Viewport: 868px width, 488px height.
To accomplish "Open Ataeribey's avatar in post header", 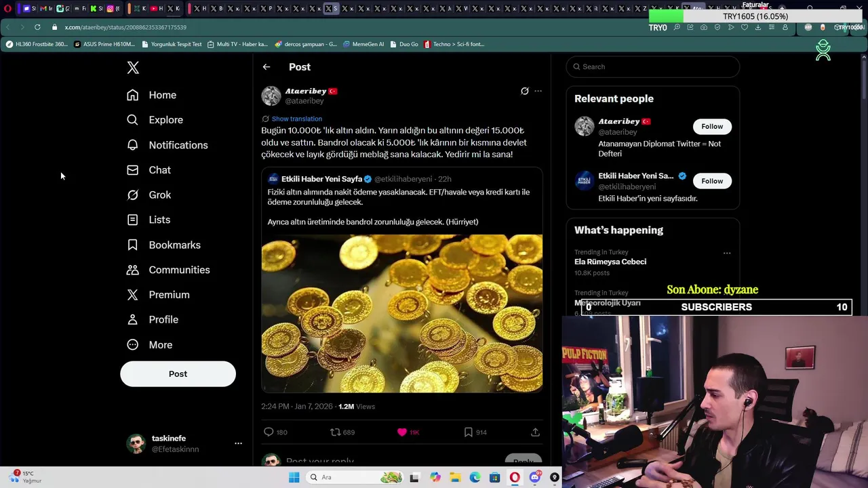I will [271, 96].
